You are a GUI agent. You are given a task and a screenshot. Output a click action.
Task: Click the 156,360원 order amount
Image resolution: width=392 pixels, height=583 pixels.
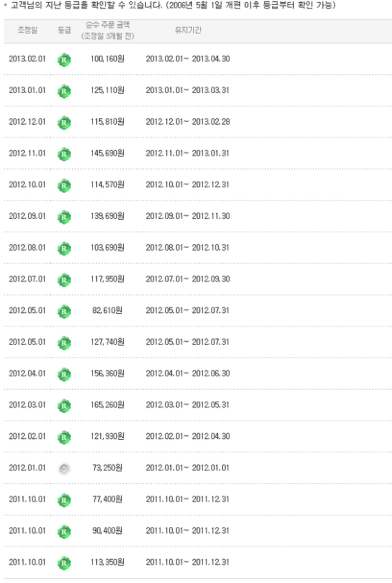(107, 373)
